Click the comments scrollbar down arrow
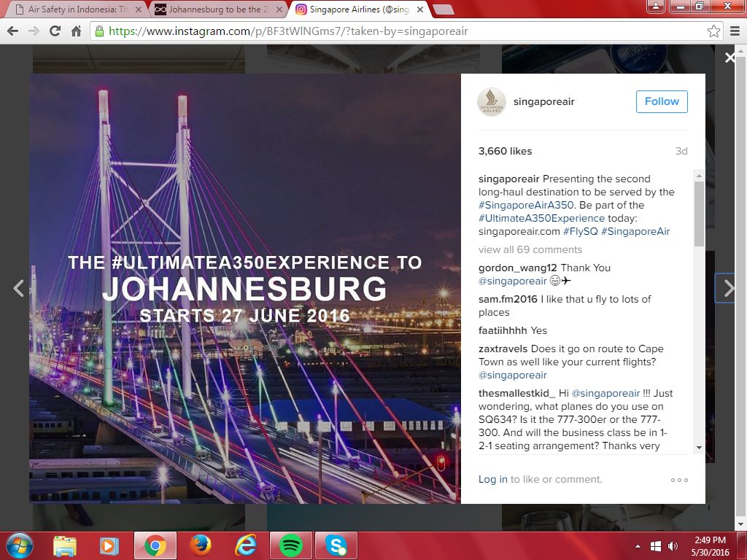The width and height of the screenshot is (747, 560). pyautogui.click(x=699, y=447)
